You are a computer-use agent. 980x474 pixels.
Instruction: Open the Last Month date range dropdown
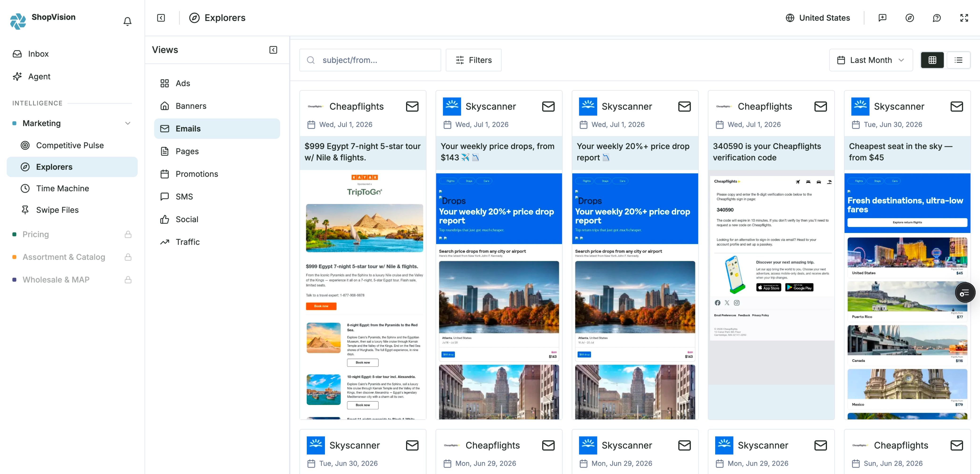[x=871, y=60]
